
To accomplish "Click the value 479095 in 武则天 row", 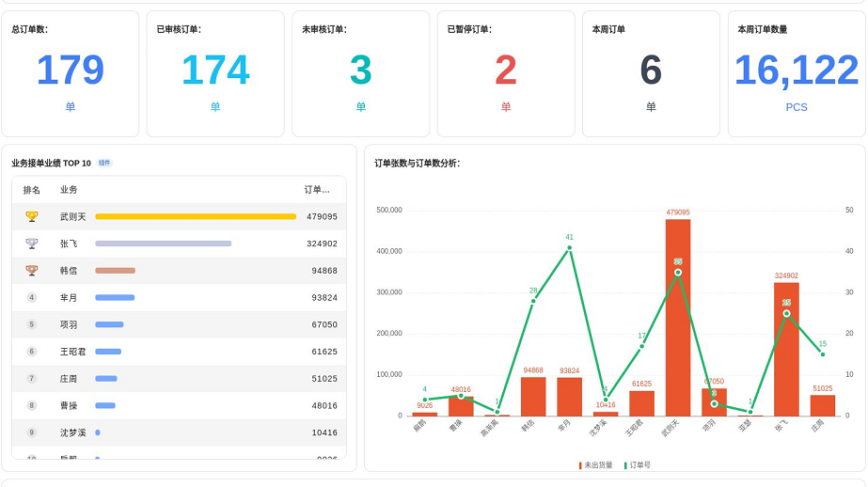I will [x=322, y=216].
